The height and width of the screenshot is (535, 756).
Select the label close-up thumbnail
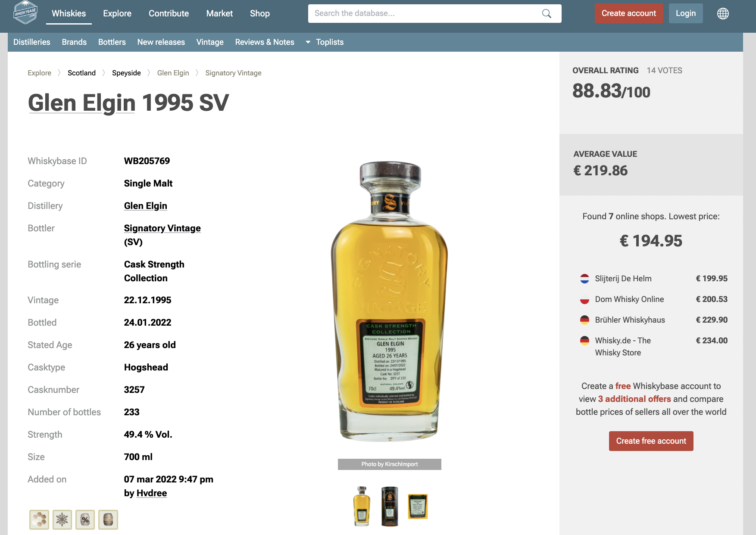[418, 506]
